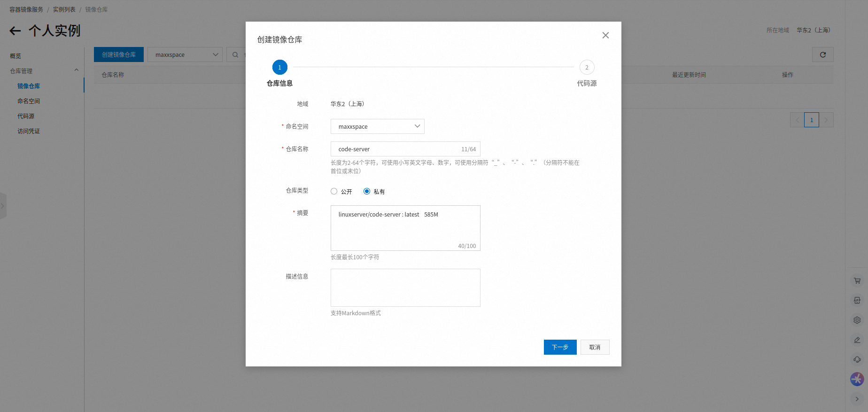
Task: Click the 最近更新时间 column header
Action: [x=689, y=75]
